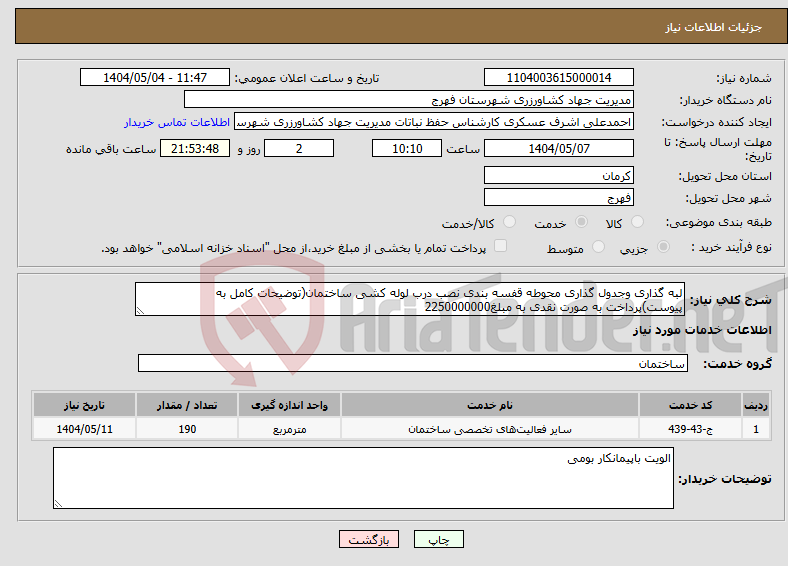Click the delivery city field فهرج
Viewport: 788px width, 566px height.
coord(558,197)
